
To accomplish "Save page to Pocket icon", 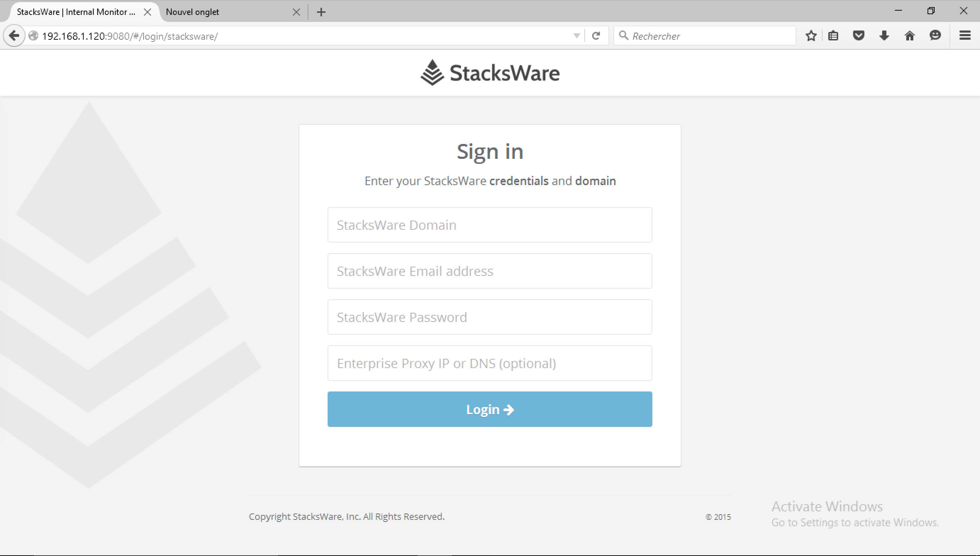I will pos(859,36).
